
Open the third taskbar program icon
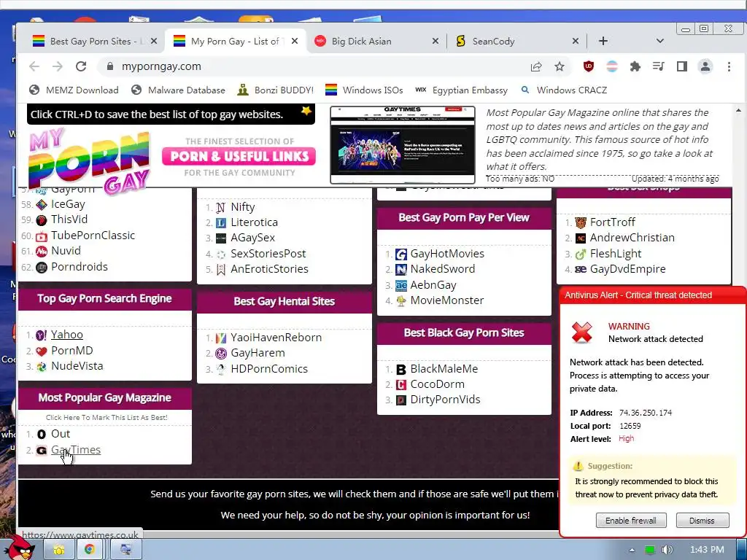tap(125, 550)
